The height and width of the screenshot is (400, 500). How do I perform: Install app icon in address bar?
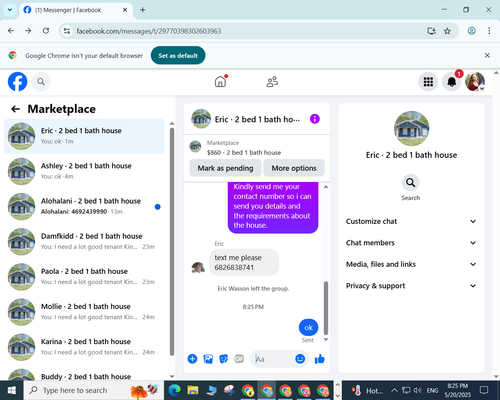(432, 31)
